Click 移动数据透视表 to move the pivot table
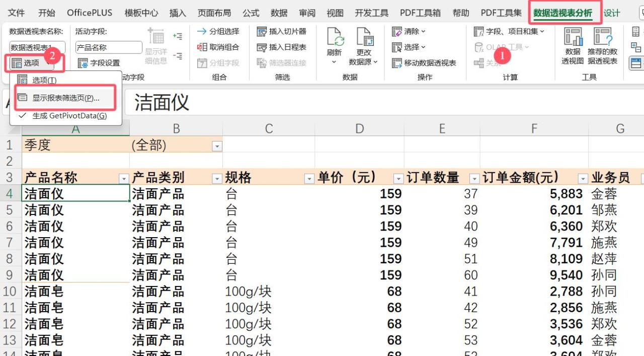This screenshot has width=644, height=356. coord(424,63)
